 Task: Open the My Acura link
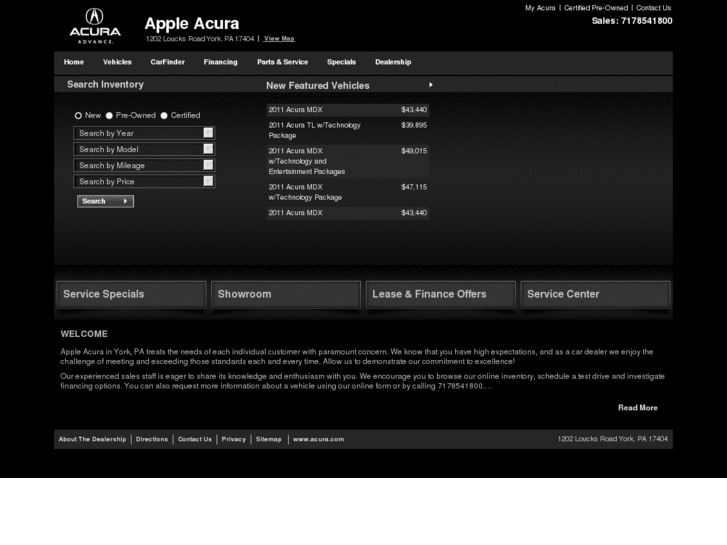(540, 8)
